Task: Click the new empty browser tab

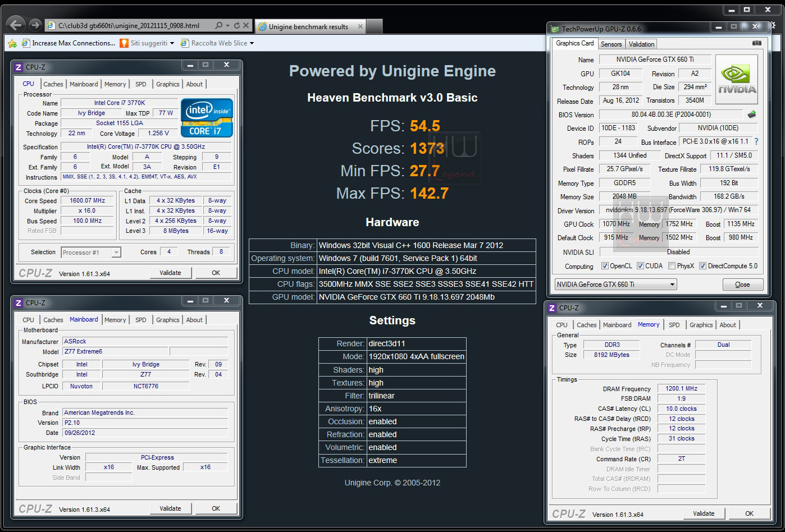Action: pyautogui.click(x=375, y=26)
